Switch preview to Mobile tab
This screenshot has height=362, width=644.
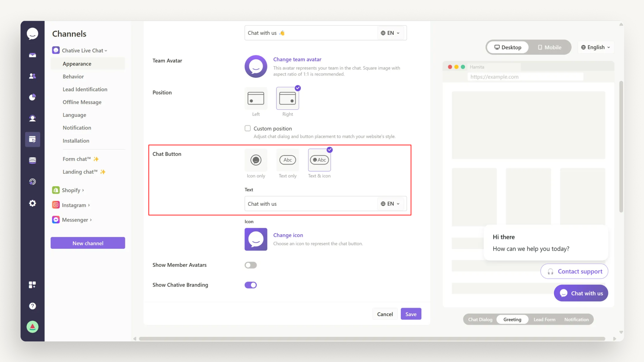coord(550,47)
